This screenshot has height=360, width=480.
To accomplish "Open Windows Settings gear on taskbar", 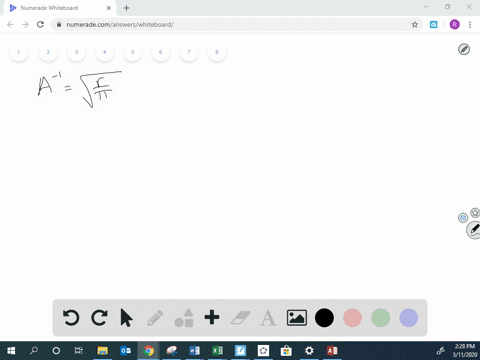I will (309, 351).
